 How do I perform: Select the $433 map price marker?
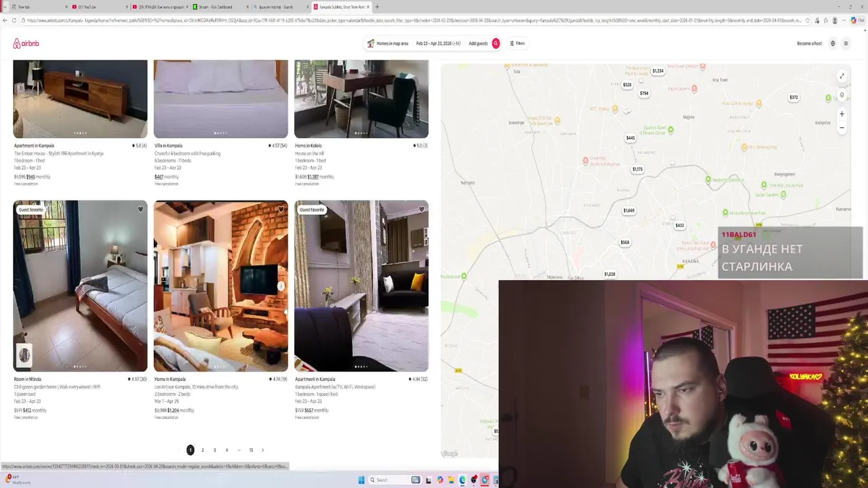[x=679, y=226]
